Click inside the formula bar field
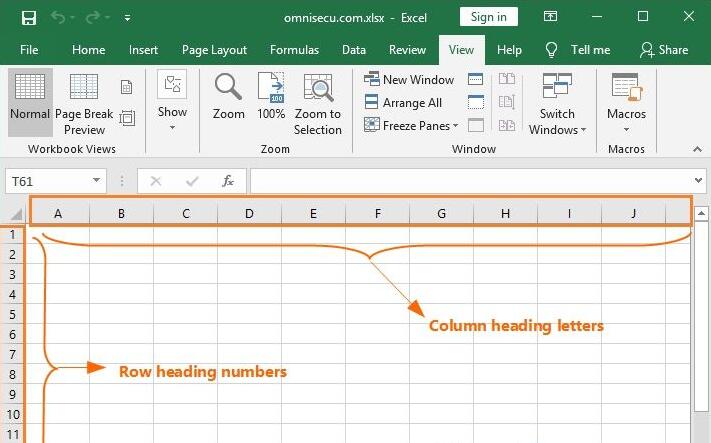The width and height of the screenshot is (711, 443). [x=472, y=181]
